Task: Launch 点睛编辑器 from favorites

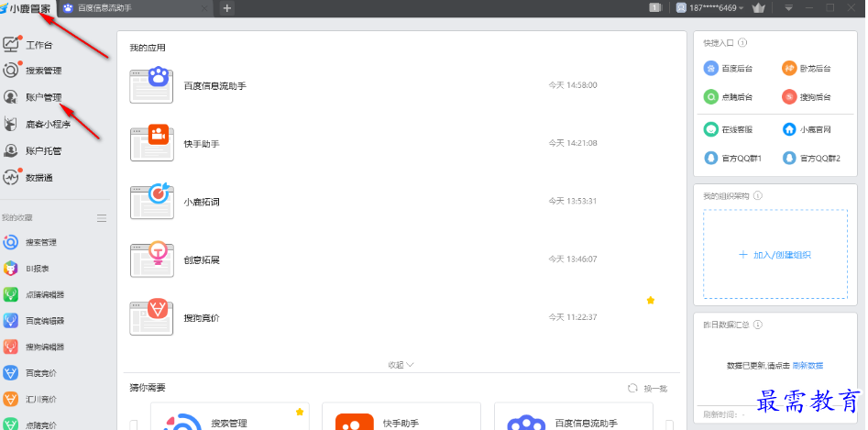Action: click(33, 294)
